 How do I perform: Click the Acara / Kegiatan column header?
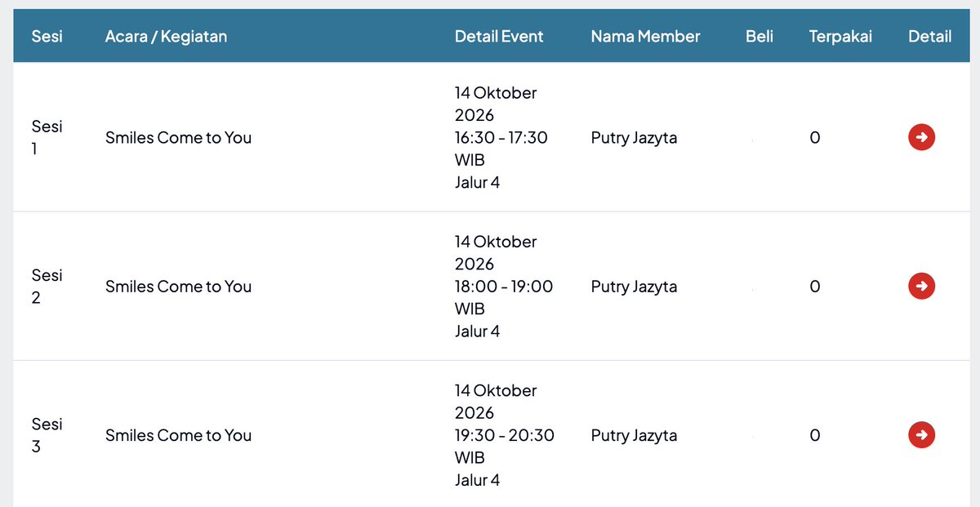[166, 36]
